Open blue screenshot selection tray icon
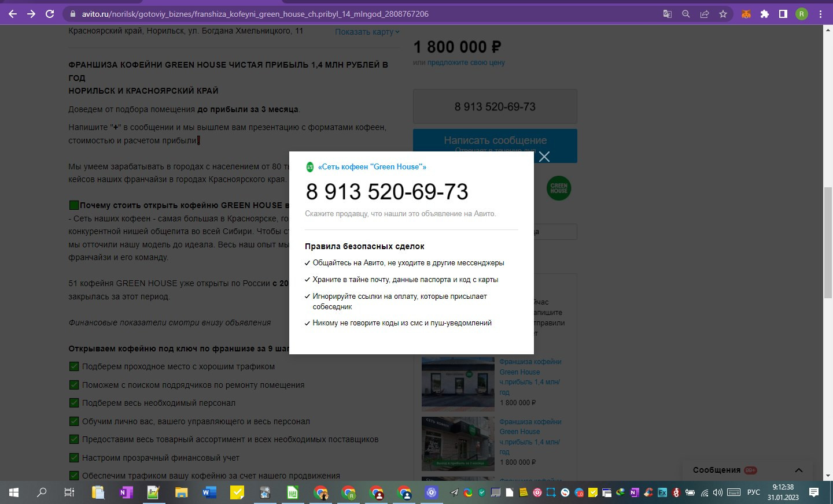The height and width of the screenshot is (504, 833). tap(551, 492)
